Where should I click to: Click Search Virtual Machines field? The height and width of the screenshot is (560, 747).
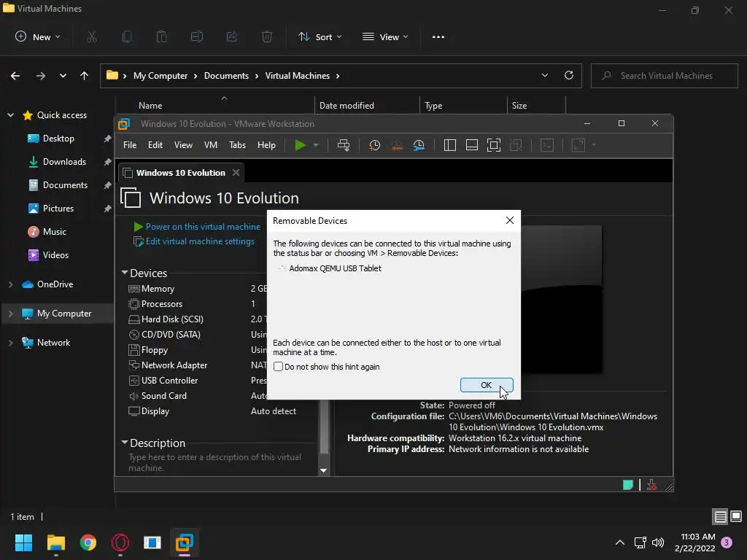pyautogui.click(x=665, y=76)
